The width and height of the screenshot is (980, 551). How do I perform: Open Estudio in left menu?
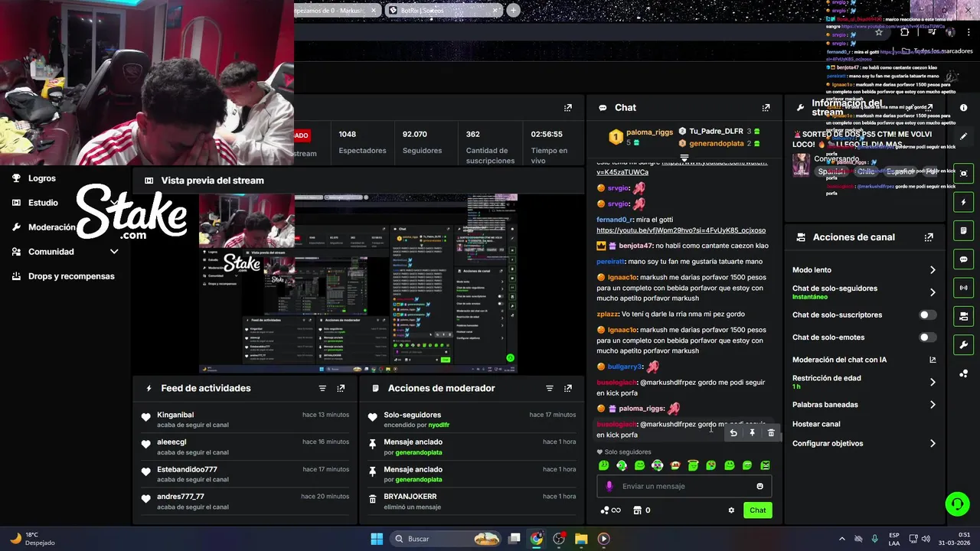pyautogui.click(x=43, y=203)
